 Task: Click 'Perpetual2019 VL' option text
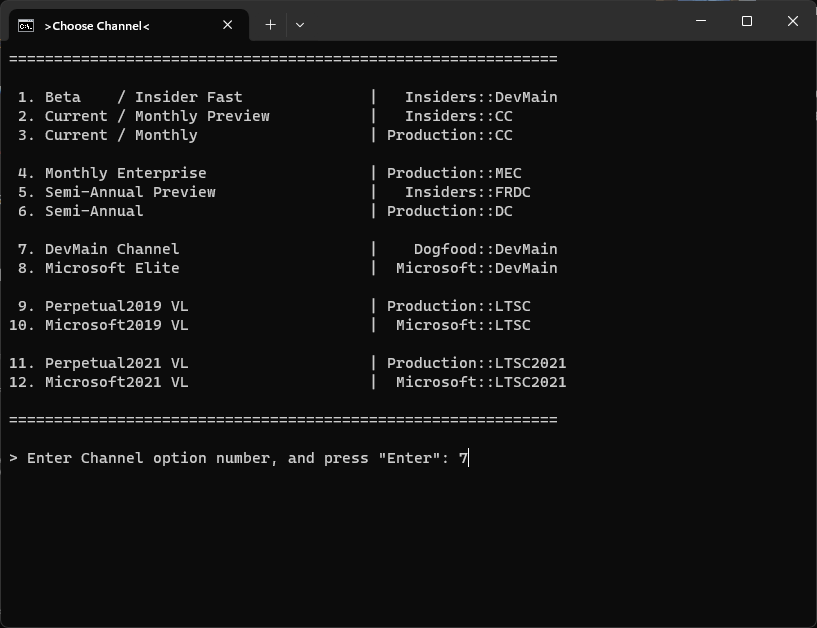point(117,306)
